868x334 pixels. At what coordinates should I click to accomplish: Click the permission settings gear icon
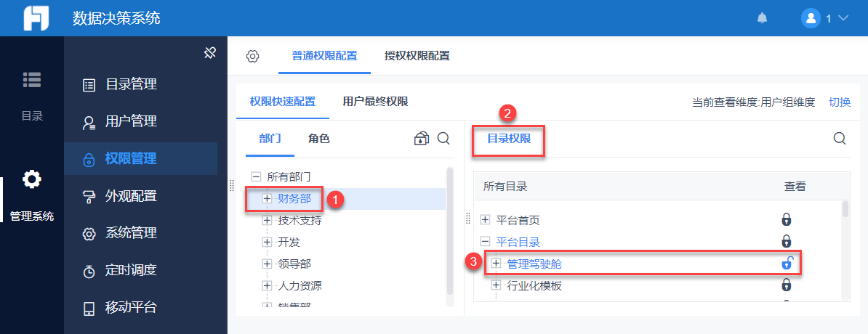coord(252,57)
